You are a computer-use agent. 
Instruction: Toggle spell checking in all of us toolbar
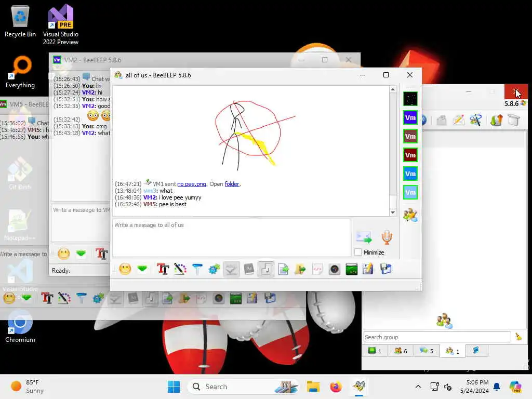coord(231,270)
